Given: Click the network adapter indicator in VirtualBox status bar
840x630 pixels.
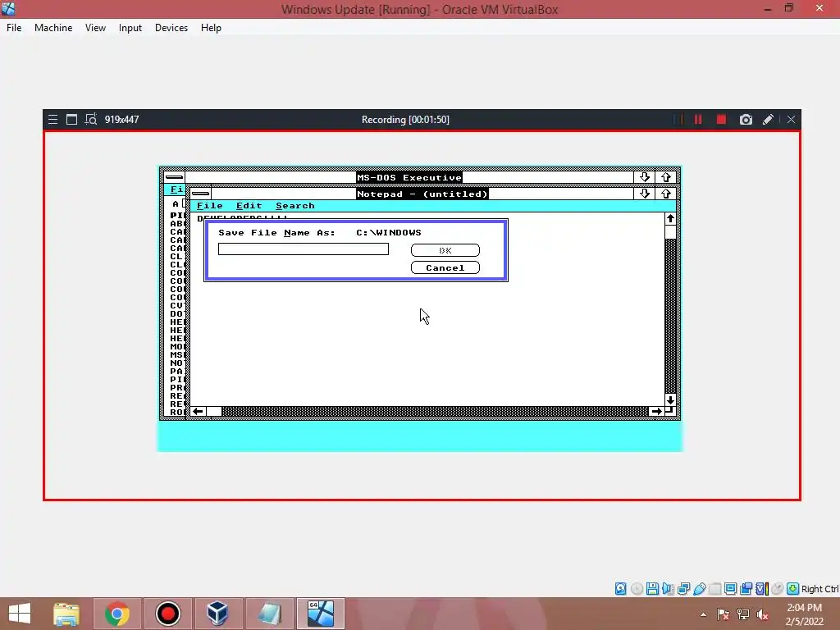Looking at the screenshot, I should 683,589.
